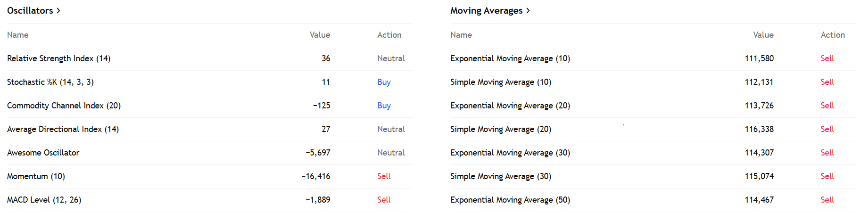Viewport: 868px width, 213px height.
Task: Expand the Oscillators section chevron
Action: 58,11
